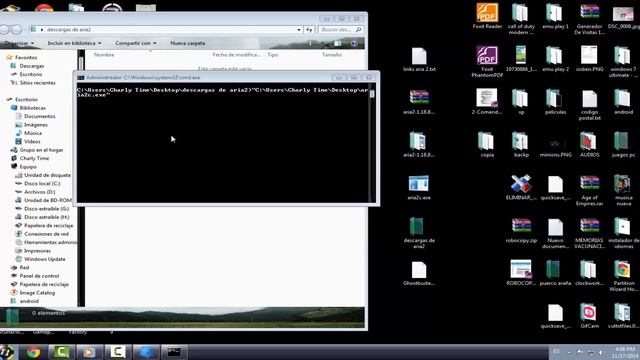Select the GifCam desktop icon
The height and width of the screenshot is (360, 640).
coord(589,316)
